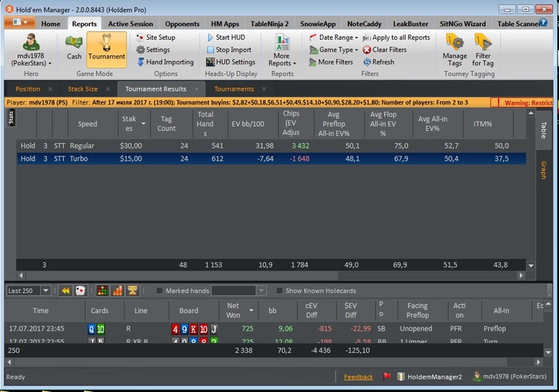559x392 pixels.
Task: Select Tournament game mode
Action: pyautogui.click(x=106, y=49)
